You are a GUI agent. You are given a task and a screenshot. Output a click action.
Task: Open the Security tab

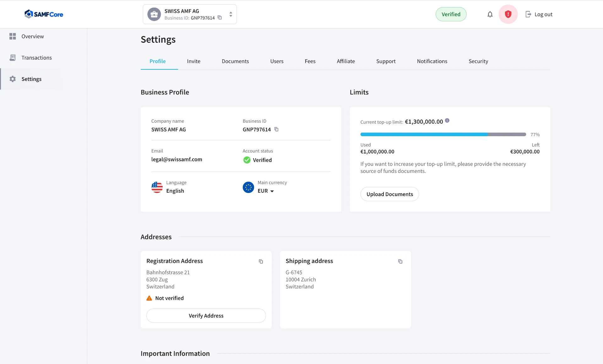click(x=478, y=61)
